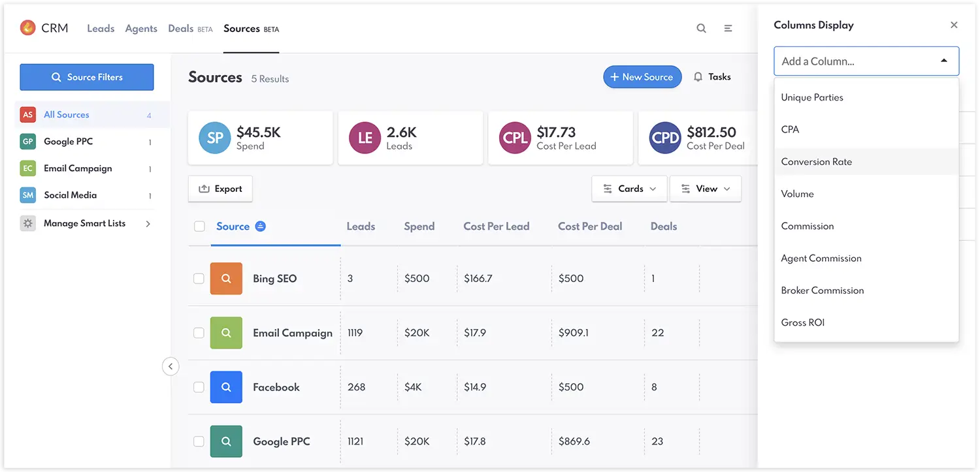Image resolution: width=980 pixels, height=472 pixels.
Task: Click the New Source button
Action: (642, 77)
